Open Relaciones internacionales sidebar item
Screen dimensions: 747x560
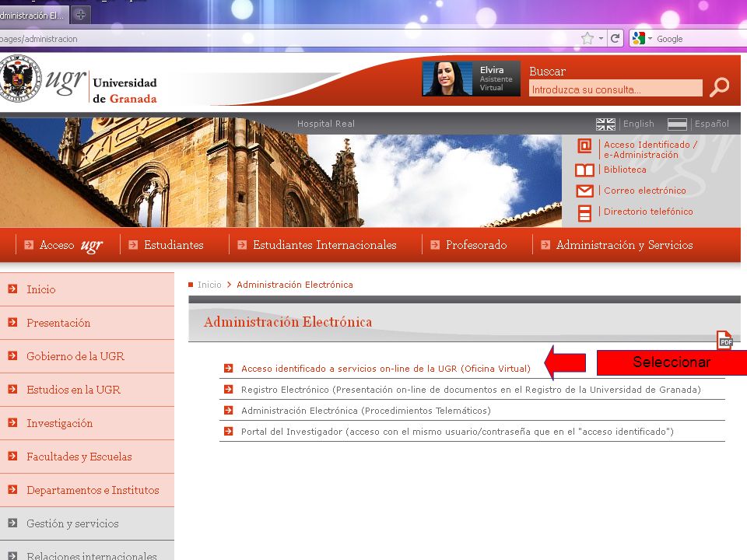(86, 552)
